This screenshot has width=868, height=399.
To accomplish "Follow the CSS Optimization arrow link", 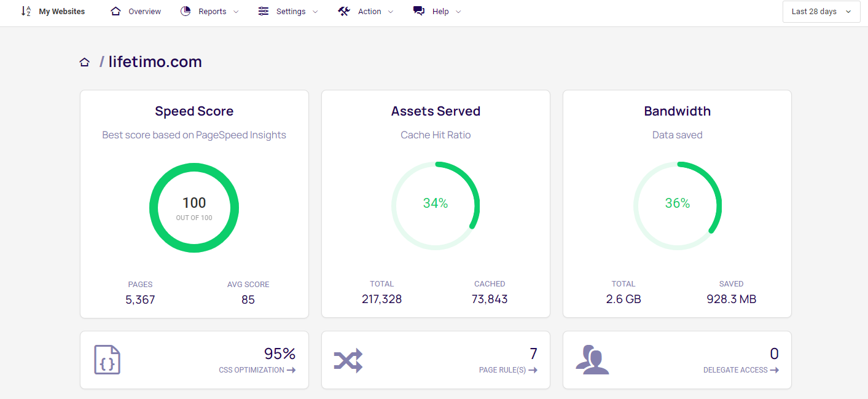I will coord(292,370).
